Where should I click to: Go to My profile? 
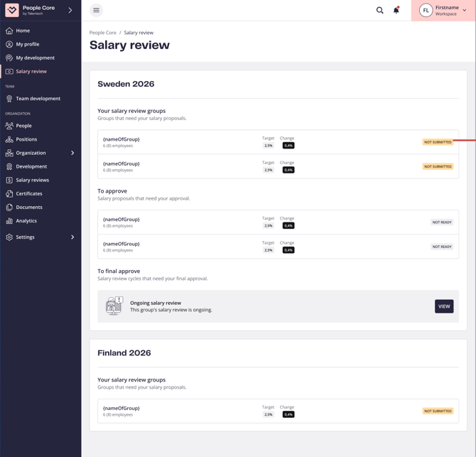(28, 44)
